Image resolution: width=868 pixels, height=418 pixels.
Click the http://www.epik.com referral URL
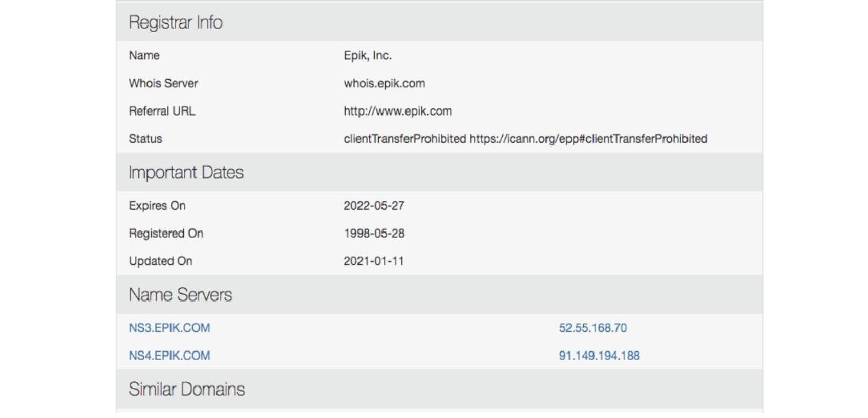398,111
